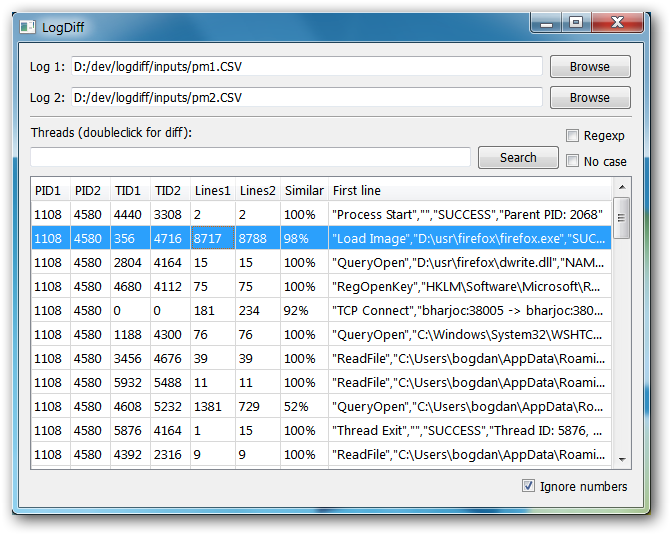
Task: Click TID1 cell 4608
Action: pyautogui.click(x=131, y=406)
